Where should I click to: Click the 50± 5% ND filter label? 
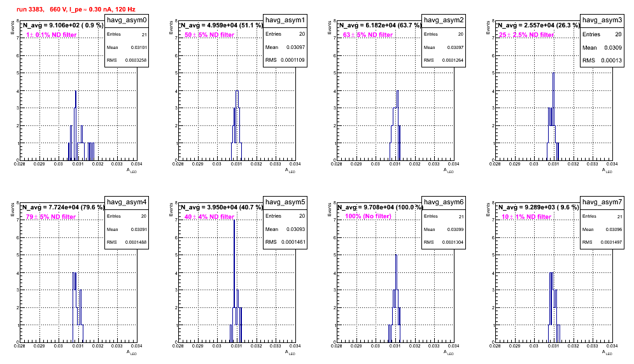[209, 35]
